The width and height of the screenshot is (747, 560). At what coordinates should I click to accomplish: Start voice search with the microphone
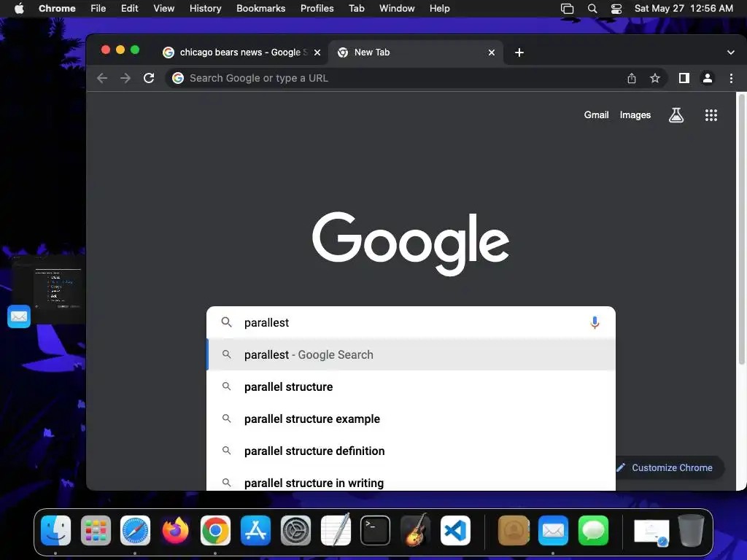click(x=595, y=322)
